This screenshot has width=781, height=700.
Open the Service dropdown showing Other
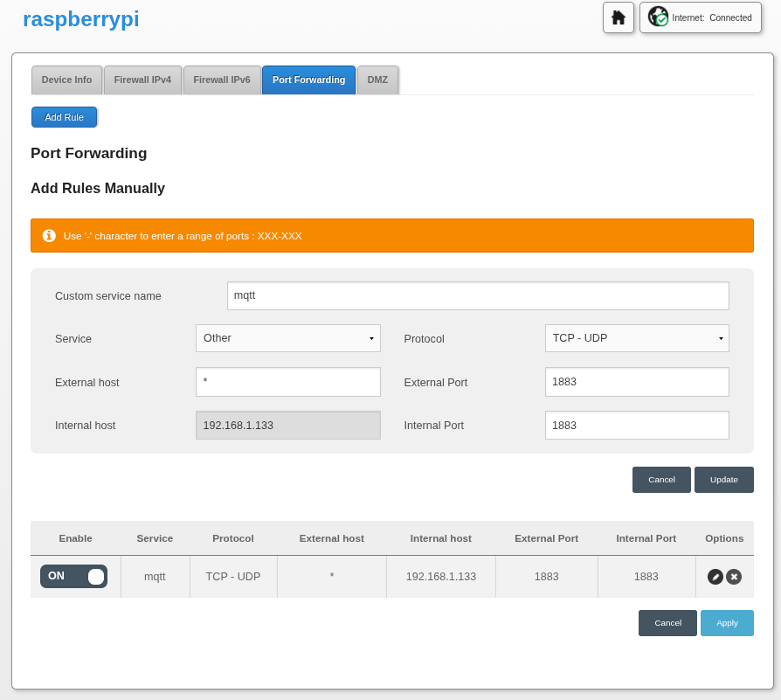[288, 338]
